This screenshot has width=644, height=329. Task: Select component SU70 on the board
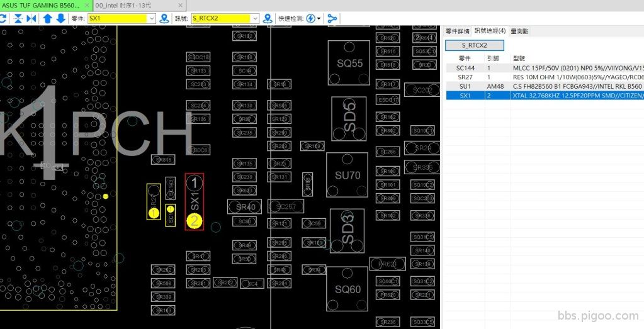pos(347,175)
